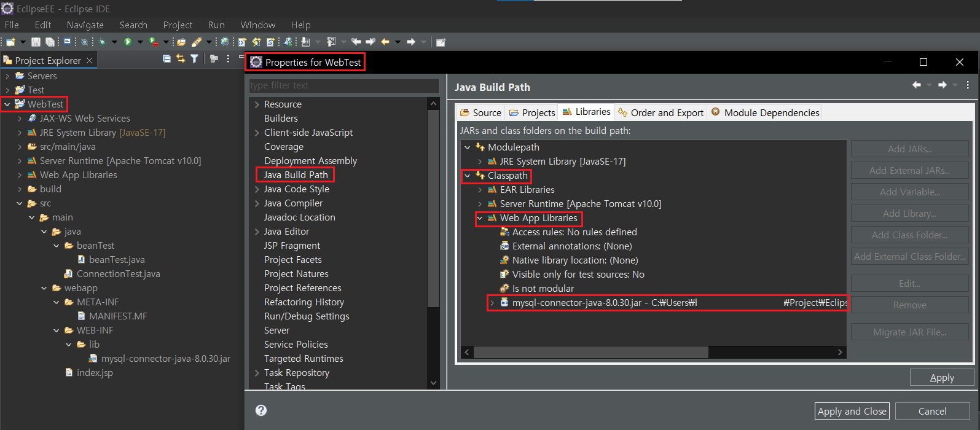Click the Collapse All icon in Project Explorer
Screen dimensions: 980x430
pyautogui.click(x=167, y=59)
